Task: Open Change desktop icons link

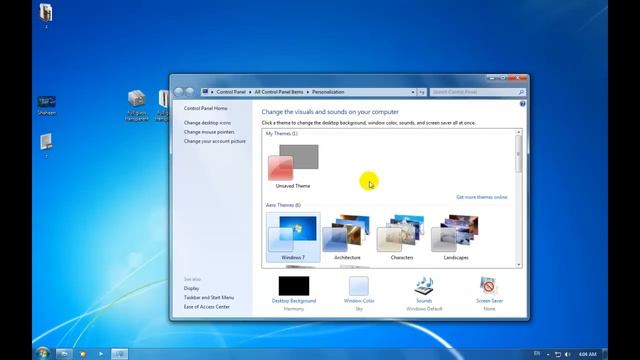Action: tap(207, 123)
